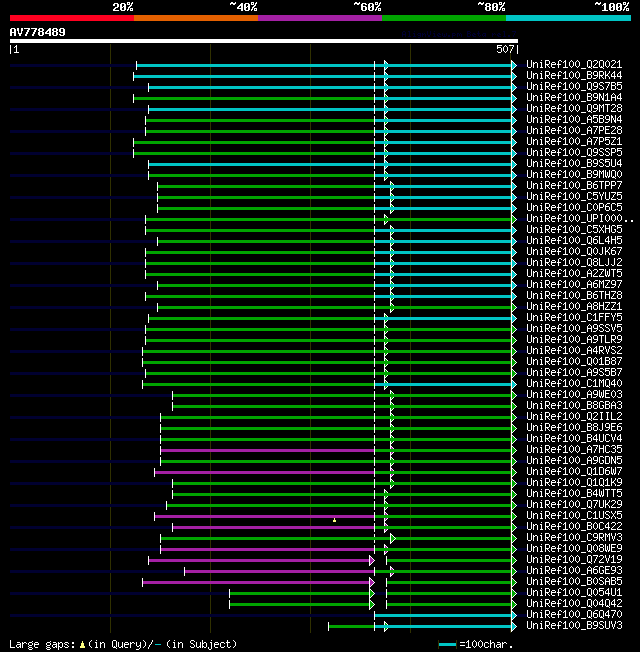Click the purple ~60% identity legend bar

click(320, 18)
